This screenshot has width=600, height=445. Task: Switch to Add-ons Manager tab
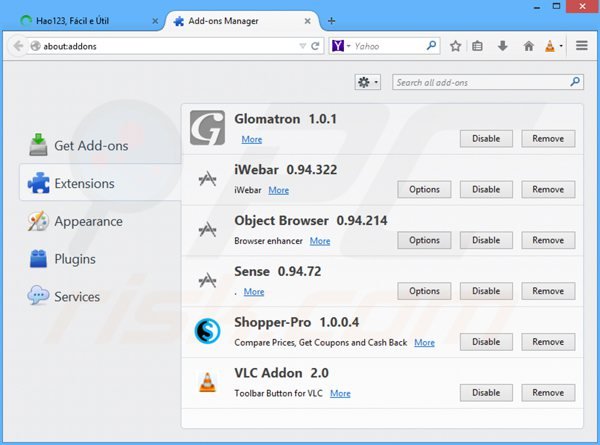pyautogui.click(x=243, y=21)
